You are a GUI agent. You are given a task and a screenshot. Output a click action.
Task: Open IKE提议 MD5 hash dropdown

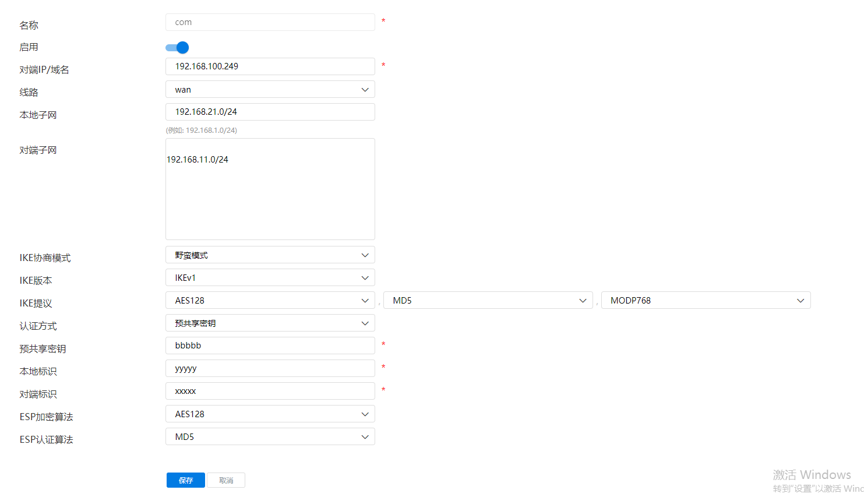point(488,301)
